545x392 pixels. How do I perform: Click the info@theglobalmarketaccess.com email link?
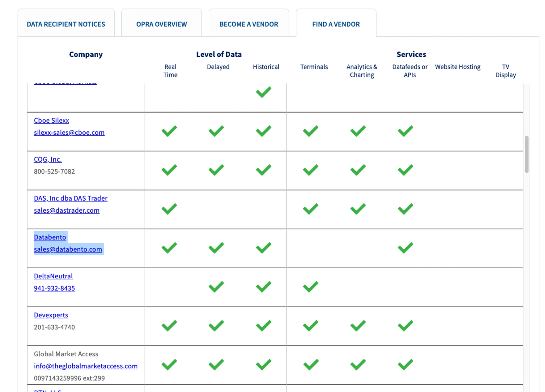86,366
